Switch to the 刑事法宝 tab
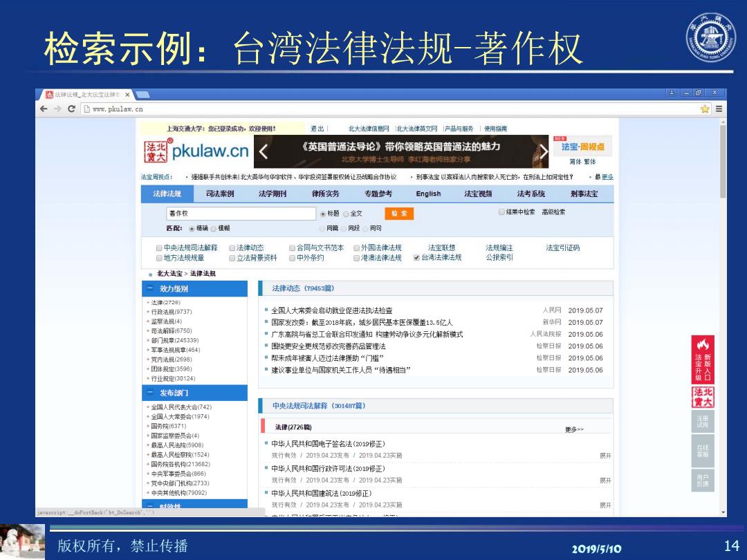The height and width of the screenshot is (560, 747). pos(584,194)
